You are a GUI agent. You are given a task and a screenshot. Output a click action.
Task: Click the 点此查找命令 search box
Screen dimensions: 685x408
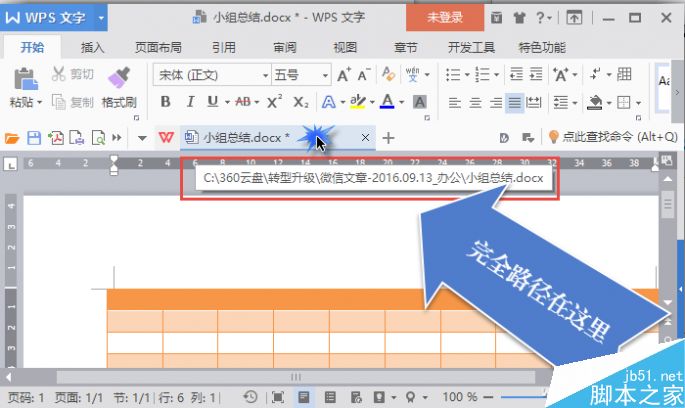click(x=613, y=137)
